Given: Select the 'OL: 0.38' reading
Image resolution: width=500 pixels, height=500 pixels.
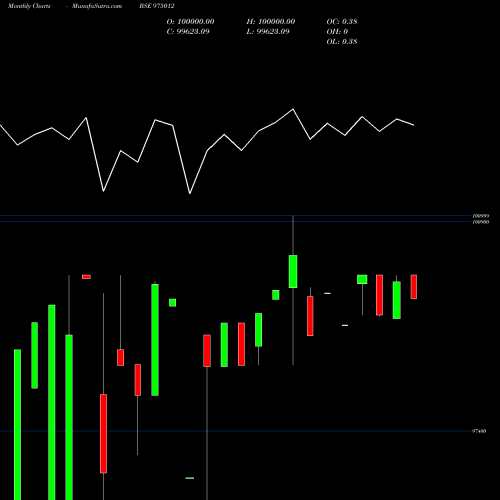Looking at the screenshot, I should tap(342, 42).
